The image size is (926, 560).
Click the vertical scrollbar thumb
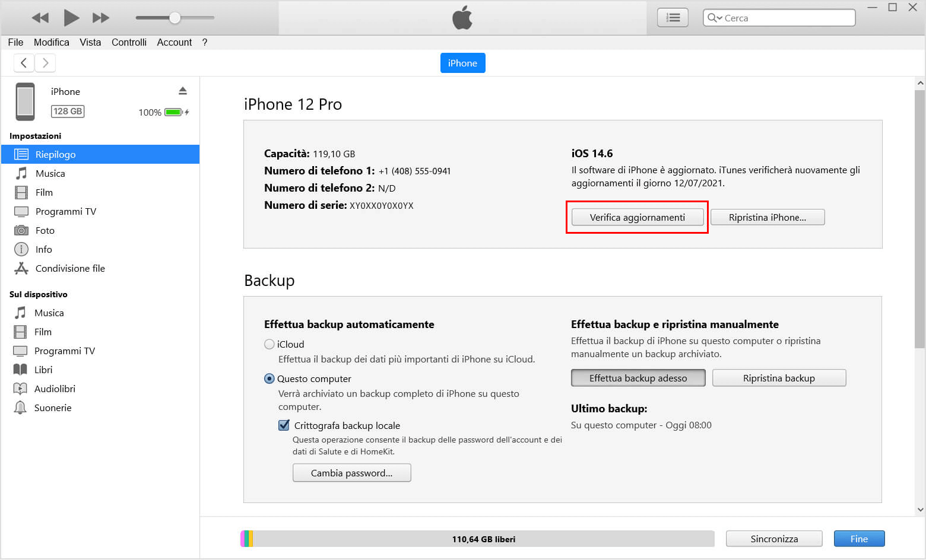coord(920,218)
